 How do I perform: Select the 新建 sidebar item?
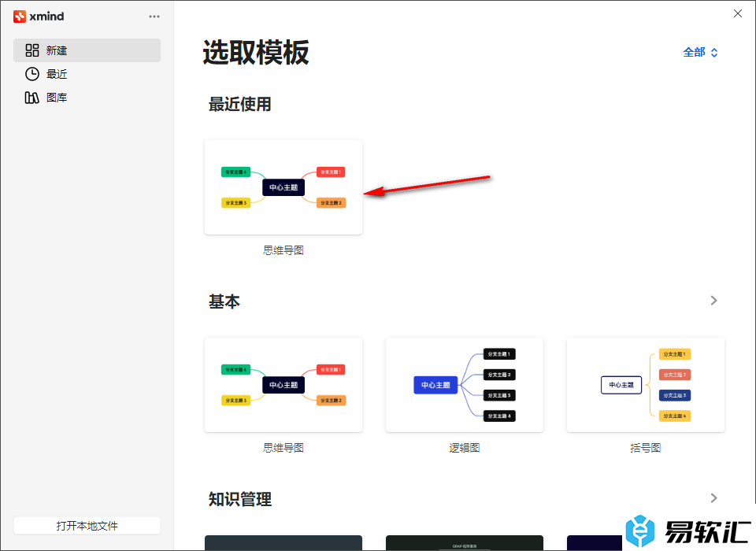(87, 50)
